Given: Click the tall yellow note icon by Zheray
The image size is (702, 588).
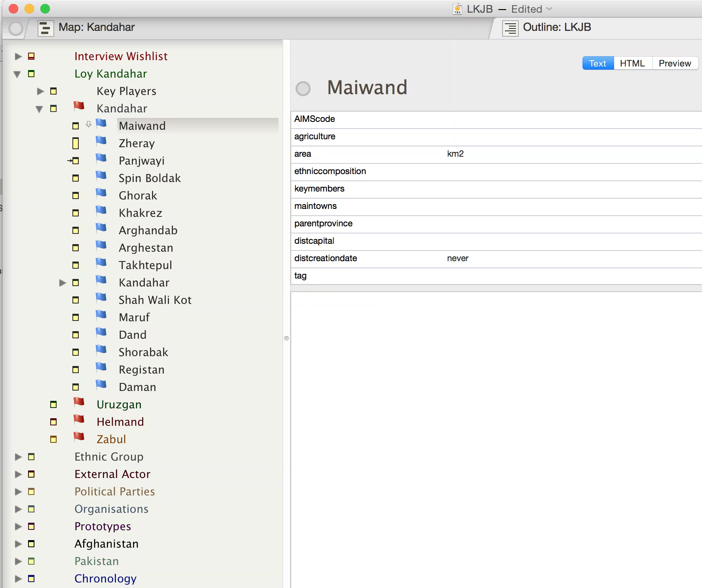Looking at the screenshot, I should click(x=76, y=143).
